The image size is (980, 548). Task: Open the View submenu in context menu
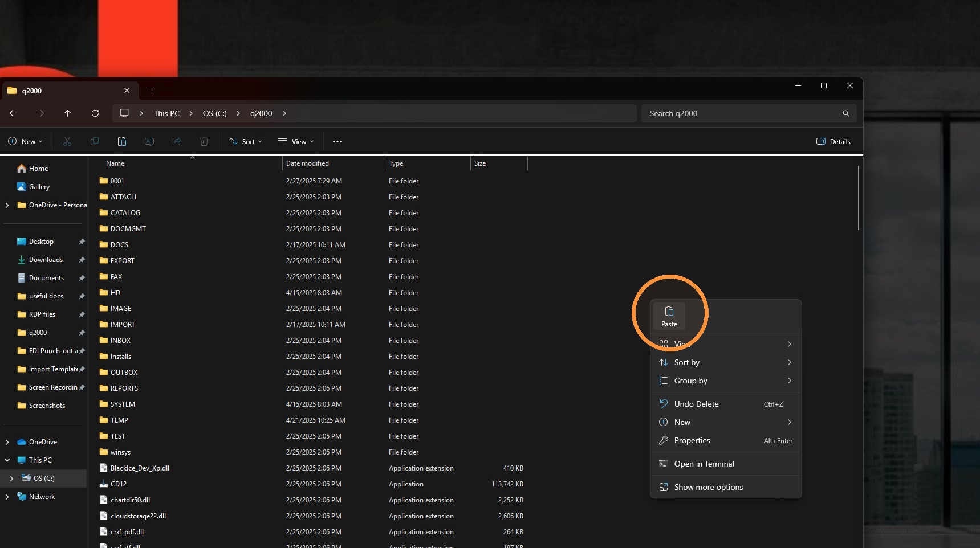[726, 344]
